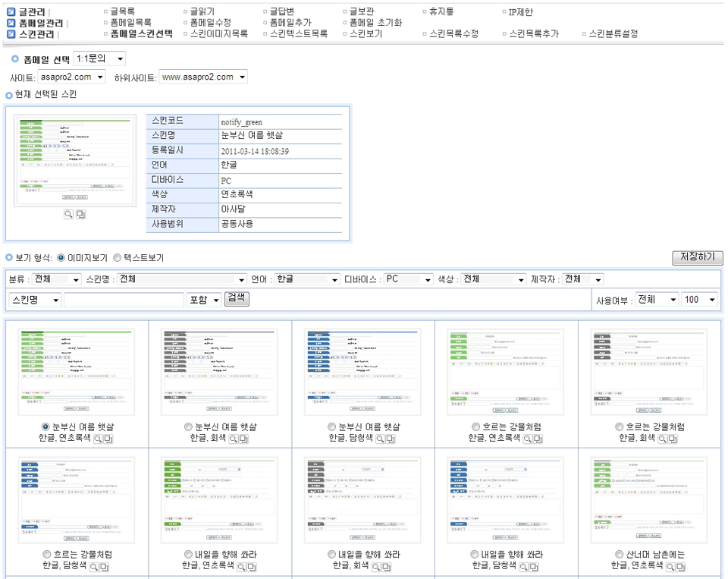Screen dimensions: 728x579
Task: Click the magnifier icon beside 한글, 연초록색 under 흐르는 강물처럼
Action: [x=527, y=439]
